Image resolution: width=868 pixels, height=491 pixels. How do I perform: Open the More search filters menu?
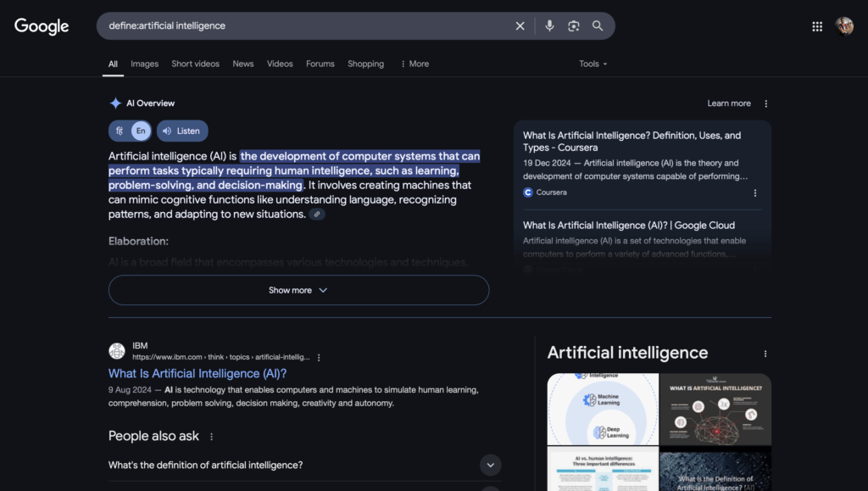[415, 64]
